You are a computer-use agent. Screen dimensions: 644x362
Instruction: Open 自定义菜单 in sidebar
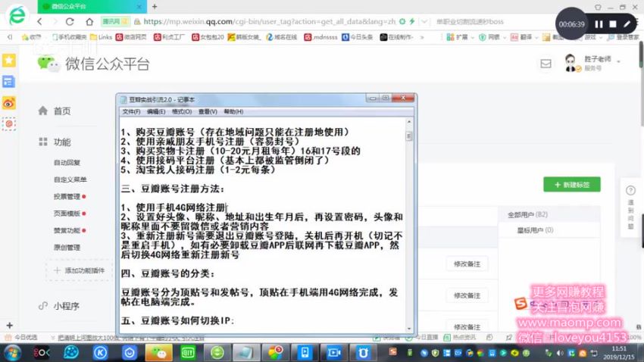point(70,179)
